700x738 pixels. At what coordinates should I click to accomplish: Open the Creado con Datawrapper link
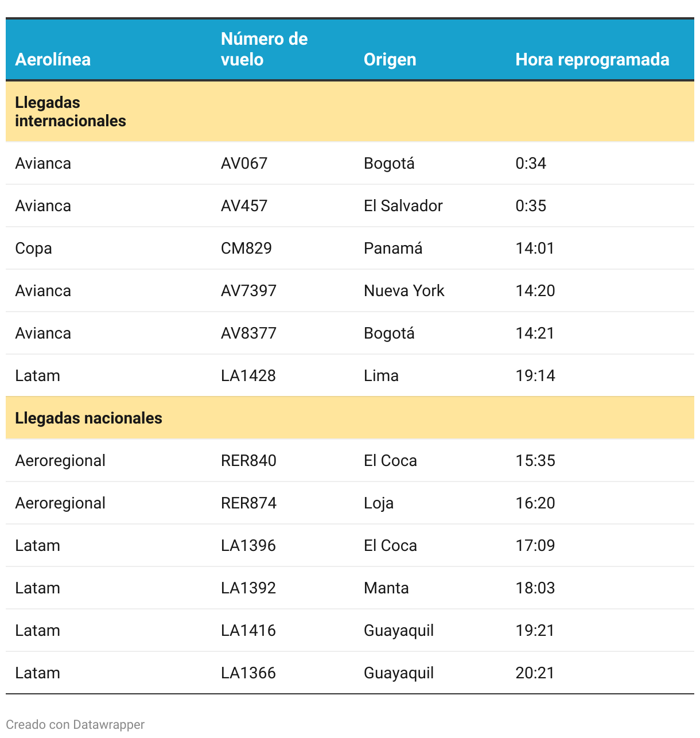pyautogui.click(x=75, y=724)
